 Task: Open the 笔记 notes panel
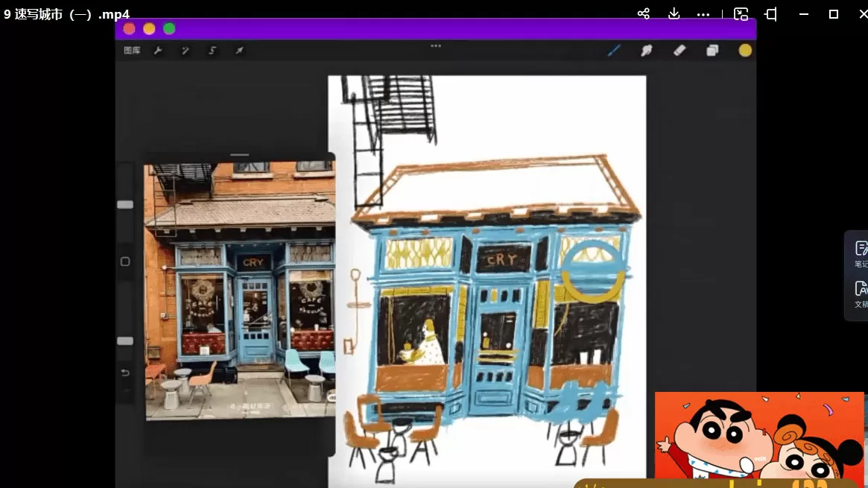click(x=861, y=253)
